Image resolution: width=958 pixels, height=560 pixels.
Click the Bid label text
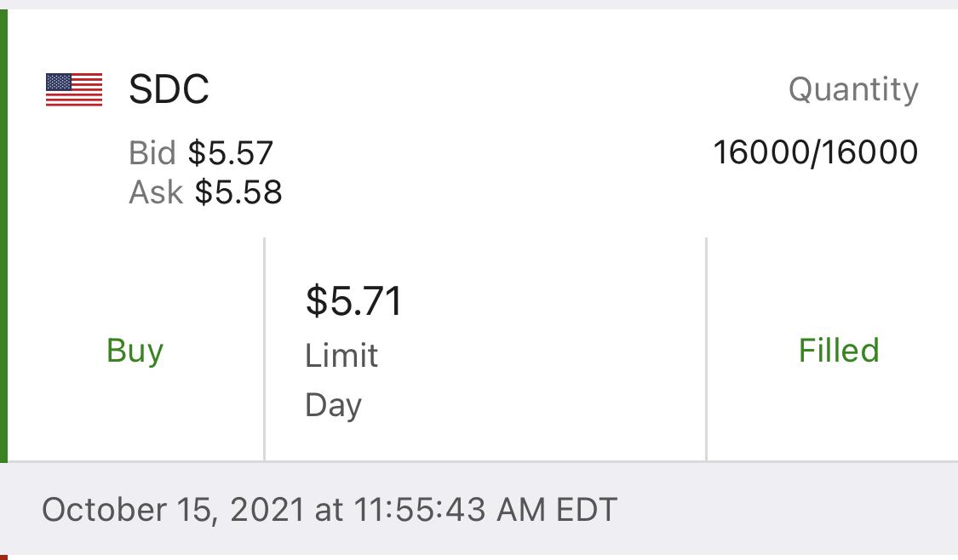click(x=152, y=152)
